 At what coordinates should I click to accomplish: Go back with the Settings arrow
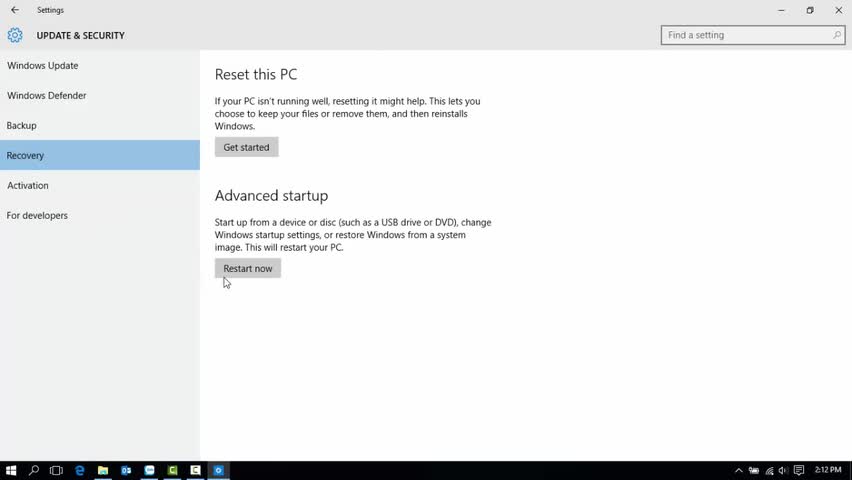(x=15, y=10)
